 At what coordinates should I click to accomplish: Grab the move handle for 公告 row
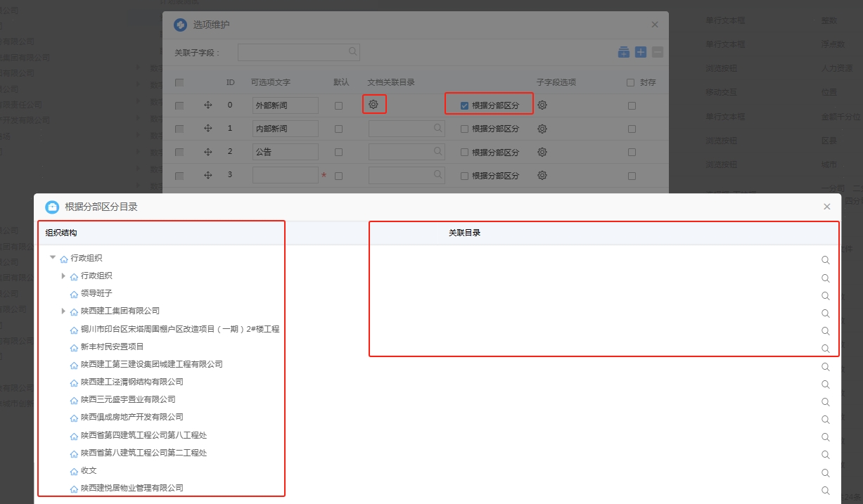tap(208, 152)
